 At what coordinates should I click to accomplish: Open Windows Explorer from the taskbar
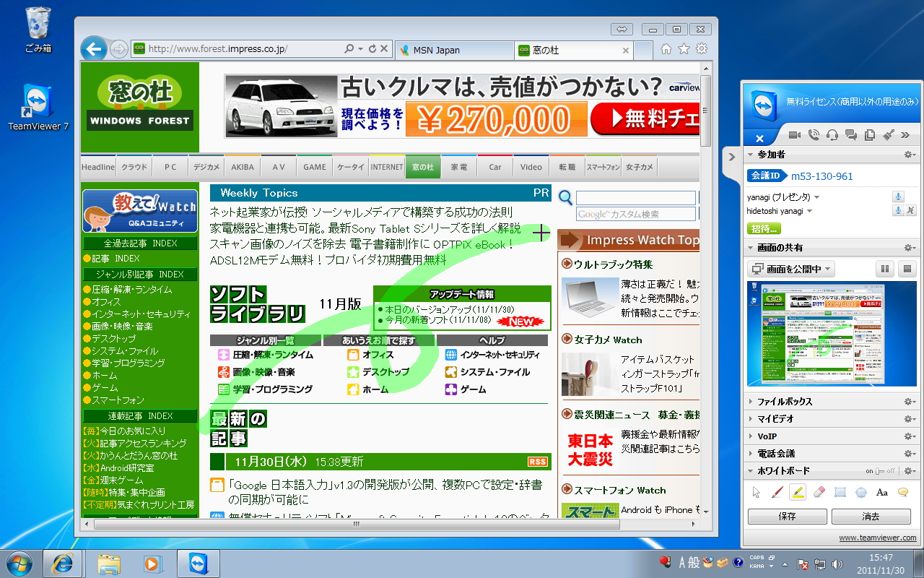pyautogui.click(x=109, y=564)
